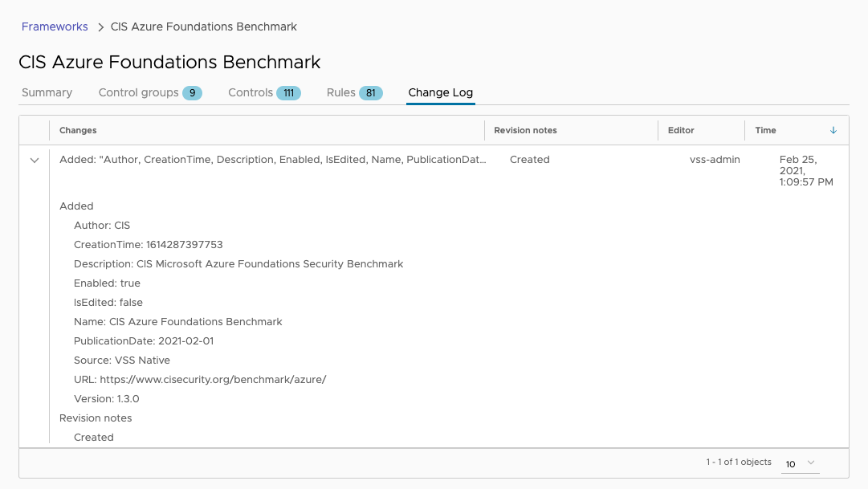Screen dimensions: 868x489
Task: Click the 'Created' revision notes cell
Action: point(530,160)
